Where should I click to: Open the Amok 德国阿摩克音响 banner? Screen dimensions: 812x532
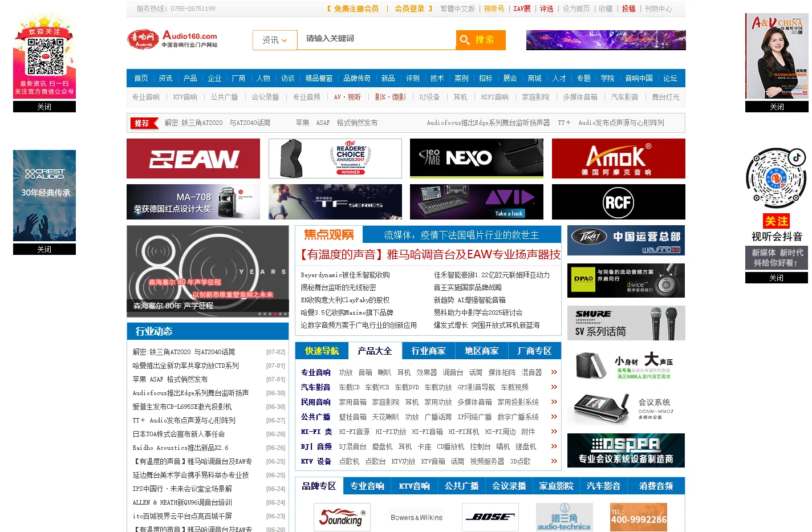619,159
